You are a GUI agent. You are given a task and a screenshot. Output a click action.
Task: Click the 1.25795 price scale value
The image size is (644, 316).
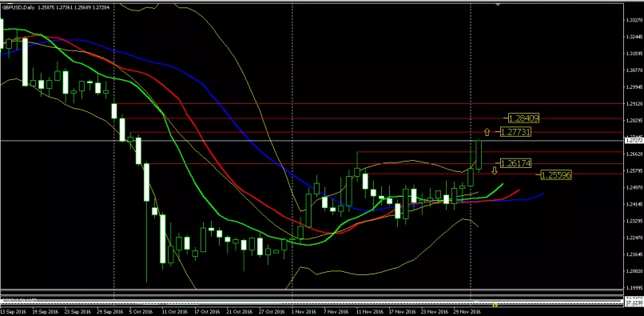(x=634, y=170)
